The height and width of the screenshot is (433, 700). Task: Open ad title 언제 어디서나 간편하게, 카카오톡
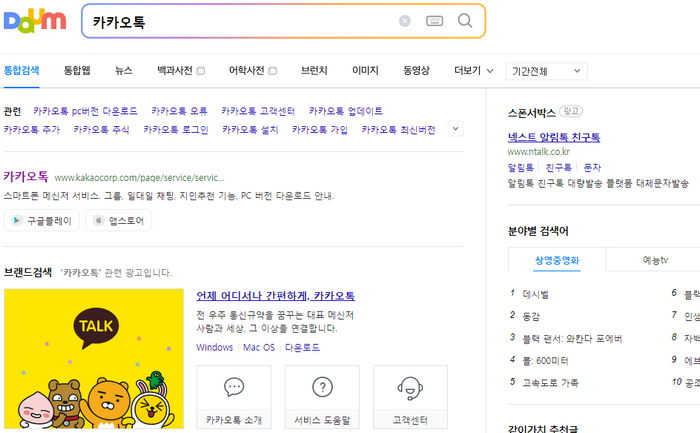[x=275, y=296]
